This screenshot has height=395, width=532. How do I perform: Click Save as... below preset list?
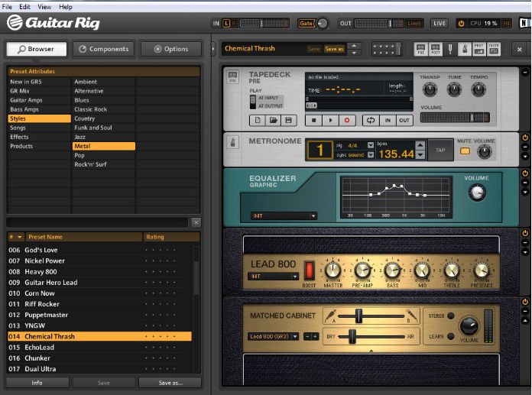coord(170,383)
